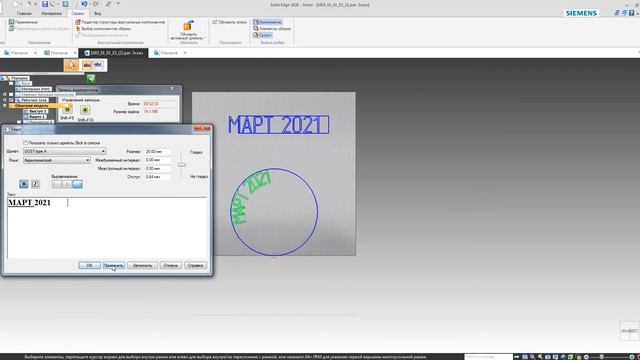Image resolution: width=640 pixels, height=360 pixels.
Task: Adjust smoothness vertical slider in text dialog
Action: click(x=182, y=165)
